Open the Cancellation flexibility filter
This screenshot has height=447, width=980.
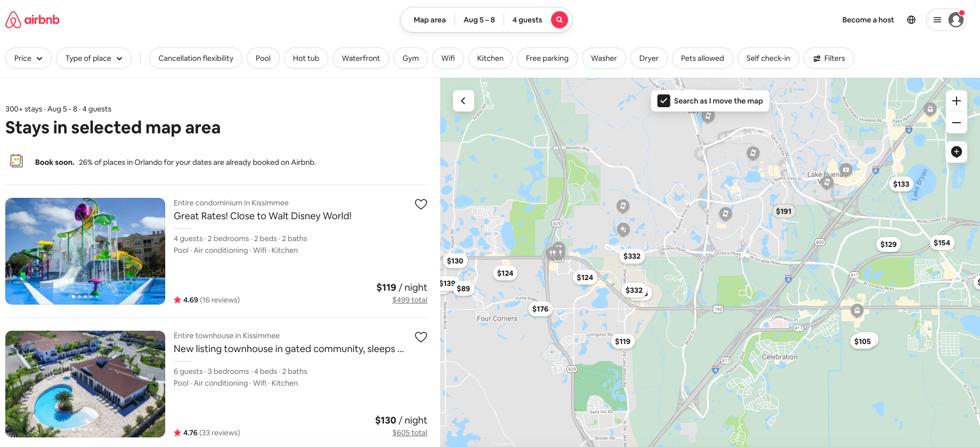[196, 58]
